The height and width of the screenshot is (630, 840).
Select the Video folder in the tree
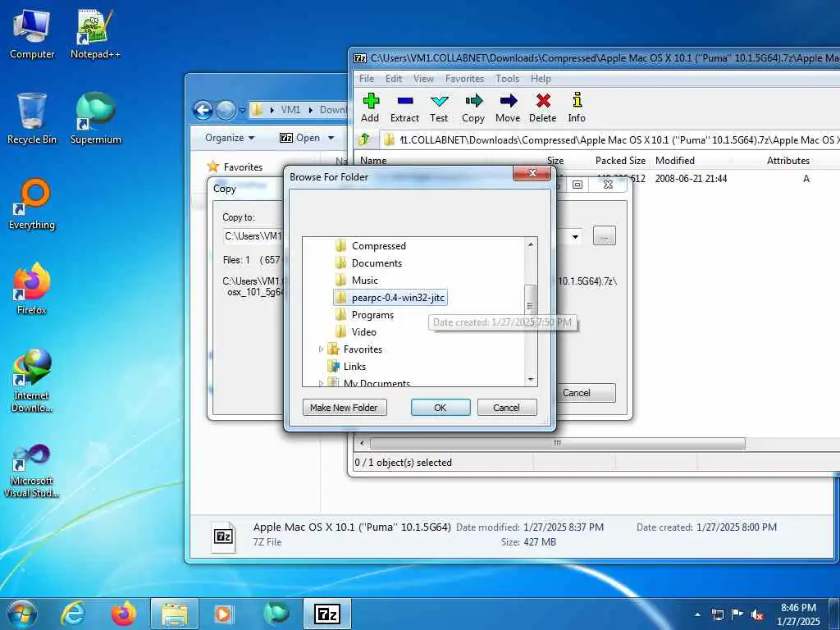click(363, 332)
